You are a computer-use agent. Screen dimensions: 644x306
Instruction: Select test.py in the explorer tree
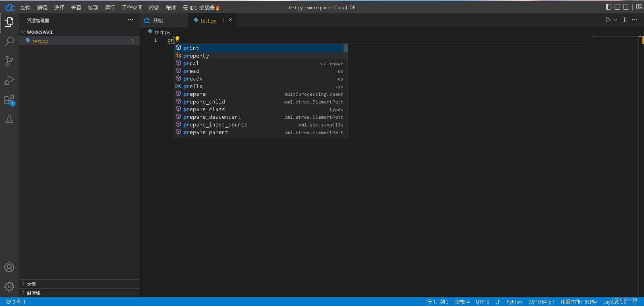coord(79,41)
